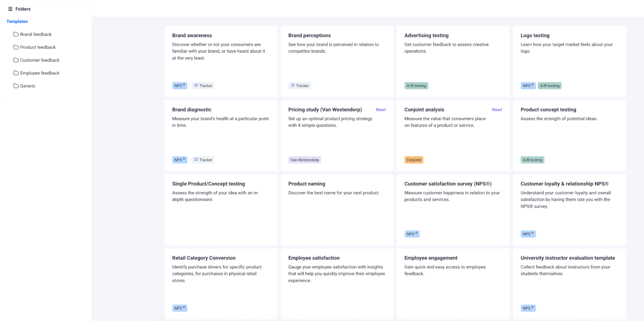Image resolution: width=644 pixels, height=321 pixels.
Task: Click the folder icon next to Generic
Action: [x=16, y=86]
